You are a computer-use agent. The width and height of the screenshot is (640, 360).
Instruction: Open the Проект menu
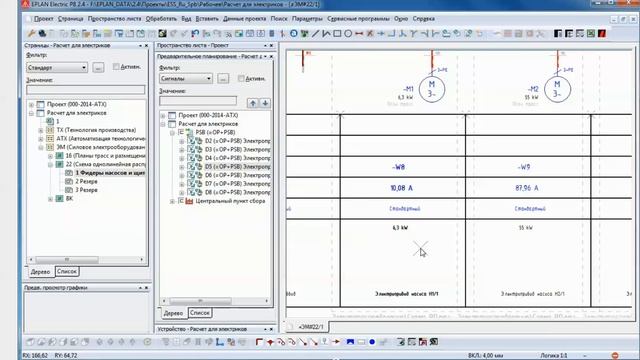tap(44, 19)
